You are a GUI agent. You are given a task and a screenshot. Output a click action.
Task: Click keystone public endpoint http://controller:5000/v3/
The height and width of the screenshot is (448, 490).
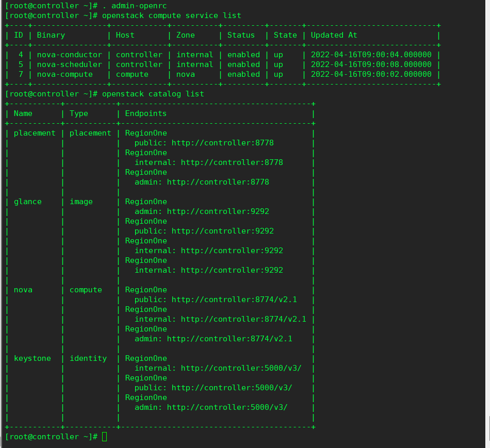click(232, 388)
